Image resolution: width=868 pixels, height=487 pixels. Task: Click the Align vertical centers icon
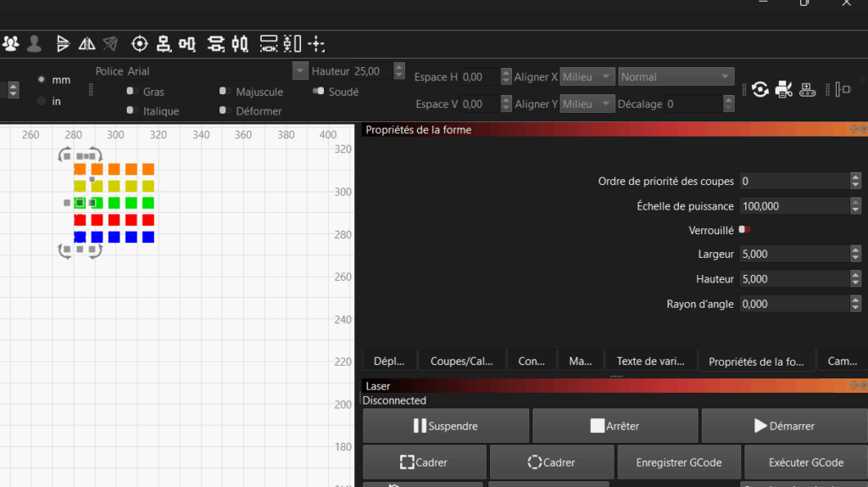[187, 43]
